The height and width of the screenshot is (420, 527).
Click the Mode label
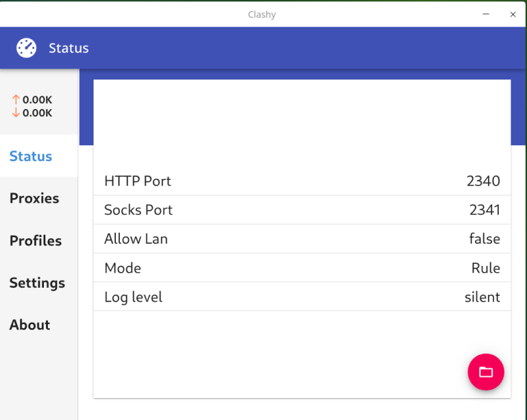123,268
